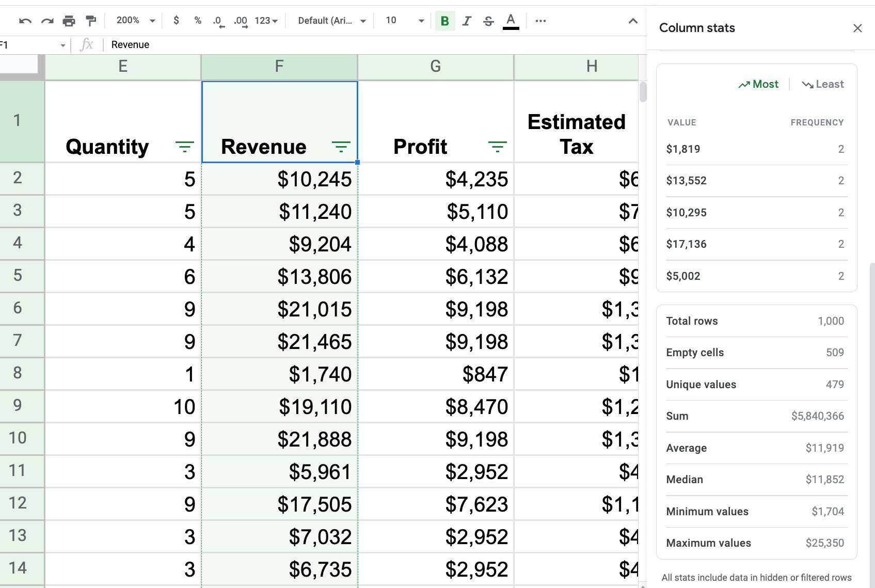Image resolution: width=875 pixels, height=588 pixels.
Task: Open the print dialog
Action: tap(69, 21)
